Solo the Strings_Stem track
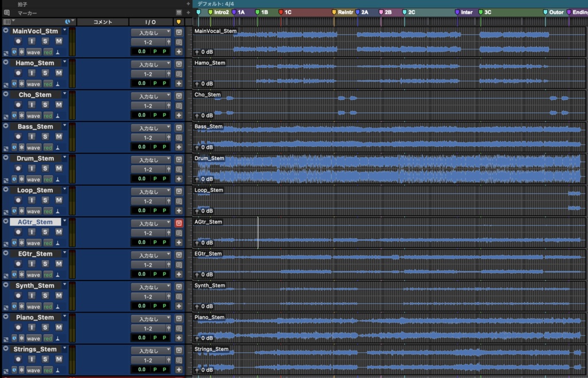This screenshot has width=588, height=378. point(45,359)
